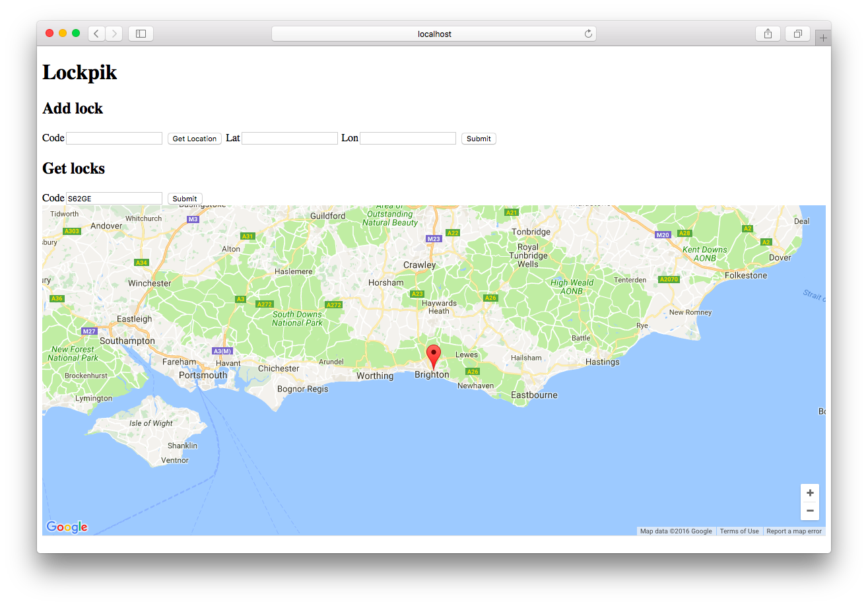This screenshot has width=868, height=606.
Task: Zoom in the map with plus button
Action: click(x=810, y=493)
